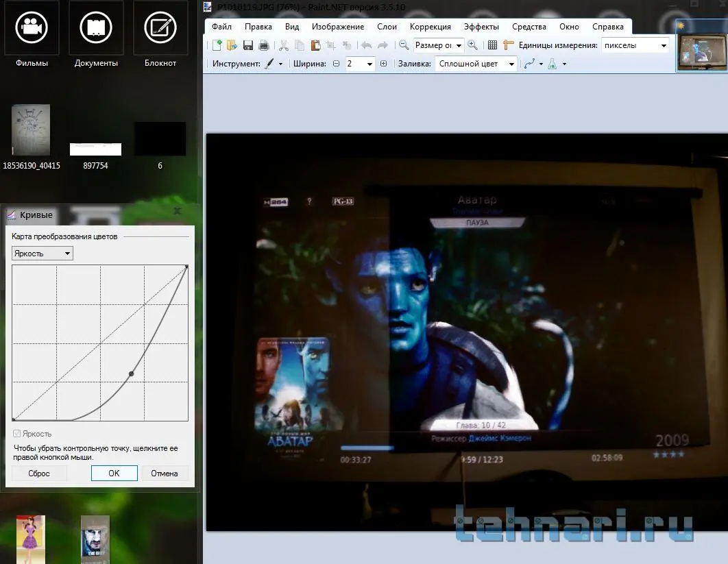Click the top-right curve end point
This screenshot has height=564, width=728.
tap(186, 267)
